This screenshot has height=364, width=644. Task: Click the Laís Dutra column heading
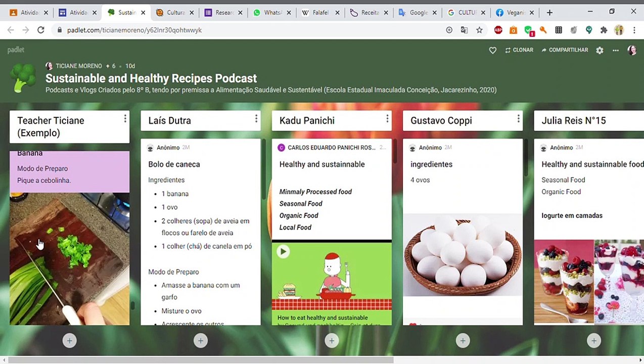tap(169, 120)
